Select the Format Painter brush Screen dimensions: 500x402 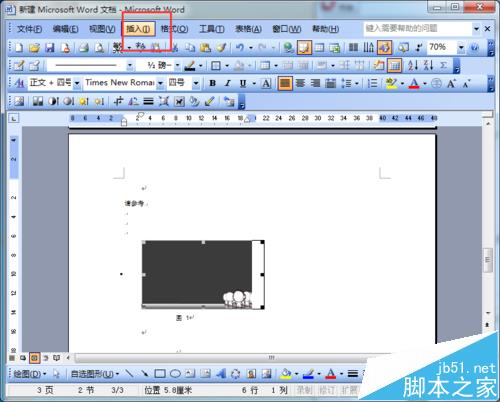click(x=221, y=48)
